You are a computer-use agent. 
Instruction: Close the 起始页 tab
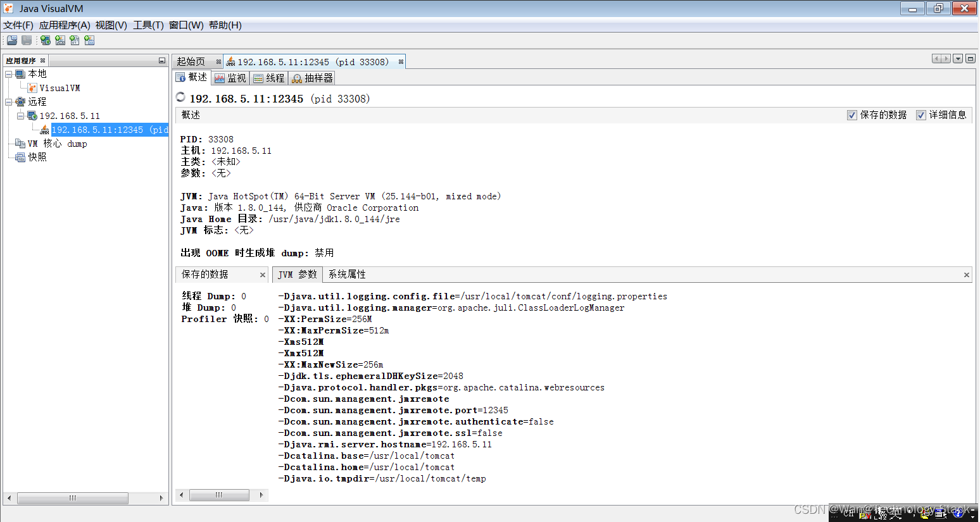[x=218, y=62]
